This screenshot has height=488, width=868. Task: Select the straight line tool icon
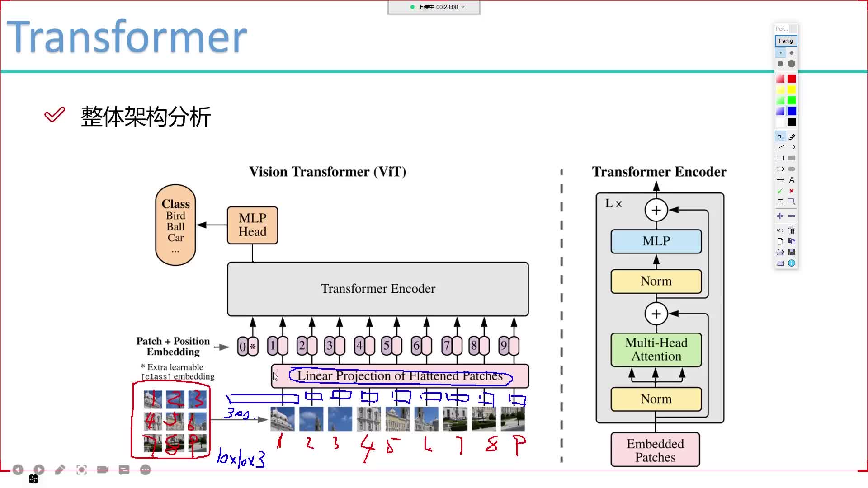[780, 147]
